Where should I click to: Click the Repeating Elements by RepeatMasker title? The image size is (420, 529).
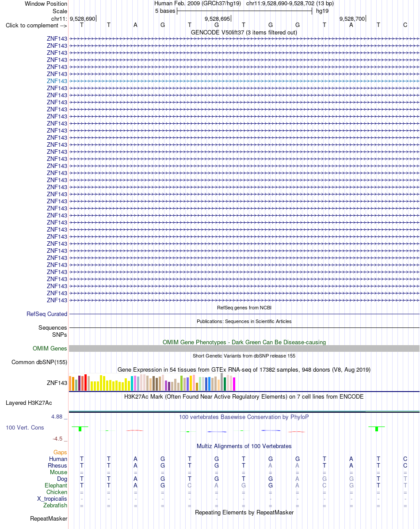click(x=244, y=512)
